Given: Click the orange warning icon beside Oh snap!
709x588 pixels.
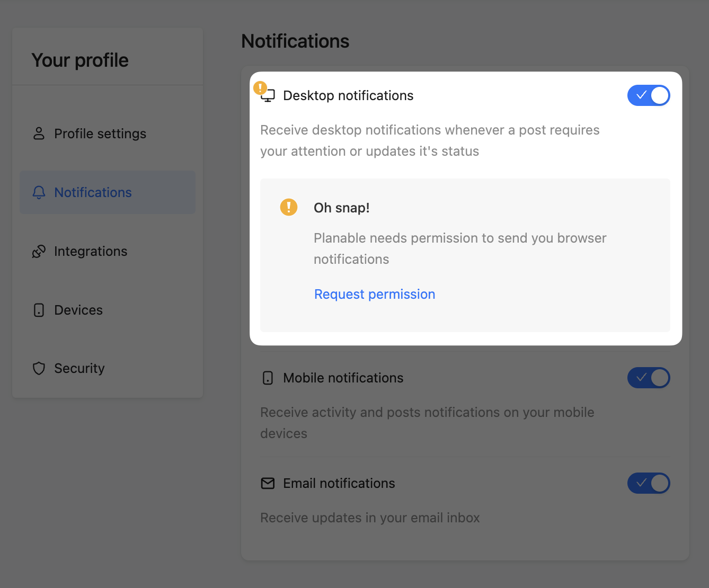Looking at the screenshot, I should coord(289,207).
